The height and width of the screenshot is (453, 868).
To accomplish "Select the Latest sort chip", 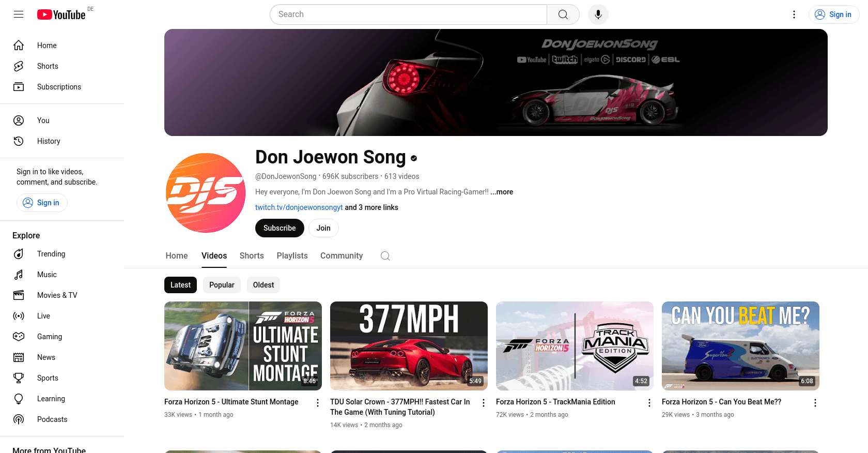I will pos(180,285).
